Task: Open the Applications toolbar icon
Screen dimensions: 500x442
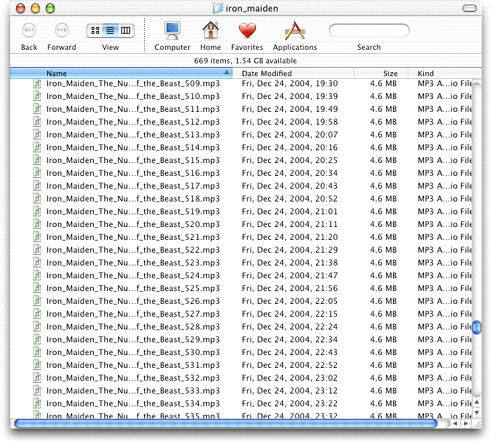Action: [295, 31]
